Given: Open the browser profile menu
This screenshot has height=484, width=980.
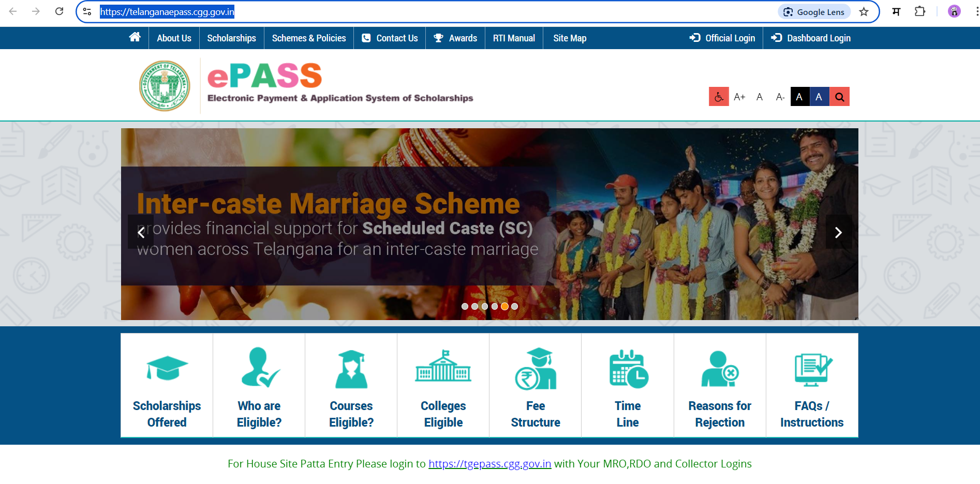Looking at the screenshot, I should pos(954,11).
